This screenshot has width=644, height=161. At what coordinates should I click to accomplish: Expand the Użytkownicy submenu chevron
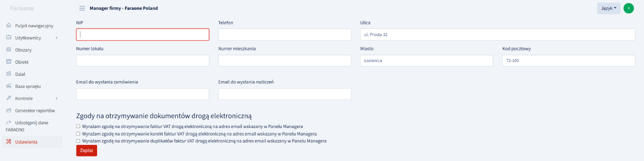57,38
